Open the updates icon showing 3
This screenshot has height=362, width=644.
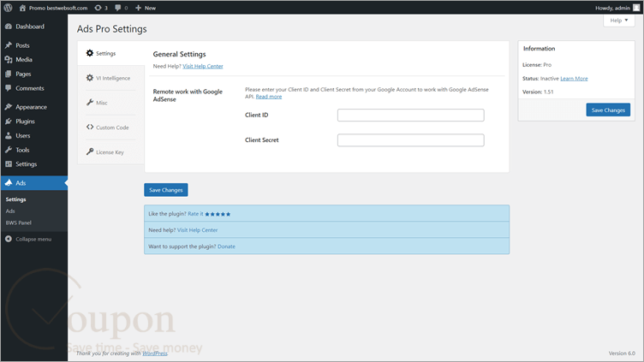pyautogui.click(x=98, y=8)
